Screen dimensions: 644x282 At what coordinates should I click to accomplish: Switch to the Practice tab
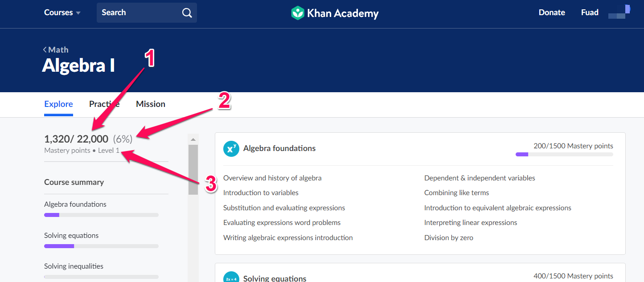[104, 104]
